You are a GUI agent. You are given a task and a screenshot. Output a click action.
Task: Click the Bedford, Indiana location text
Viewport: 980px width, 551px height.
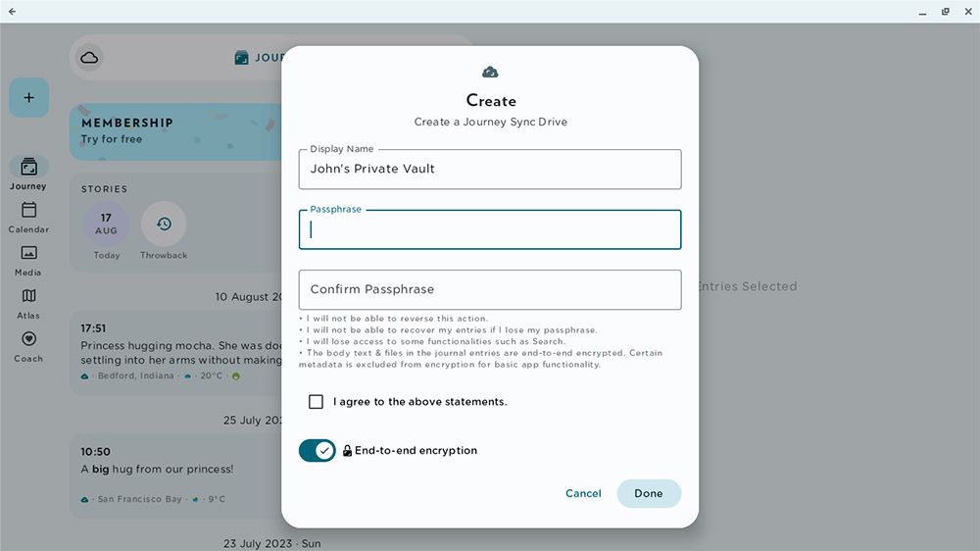[x=135, y=376]
